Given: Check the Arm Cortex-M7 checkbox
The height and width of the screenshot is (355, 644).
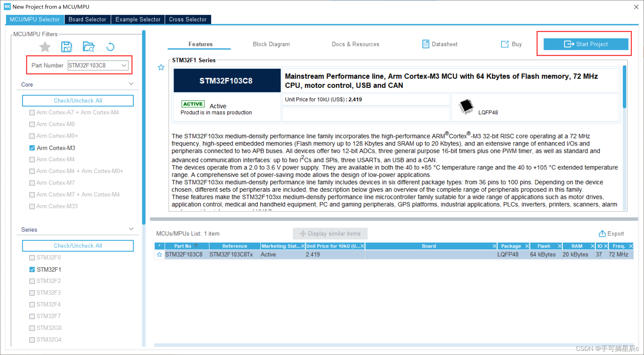Looking at the screenshot, I should pos(32,183).
